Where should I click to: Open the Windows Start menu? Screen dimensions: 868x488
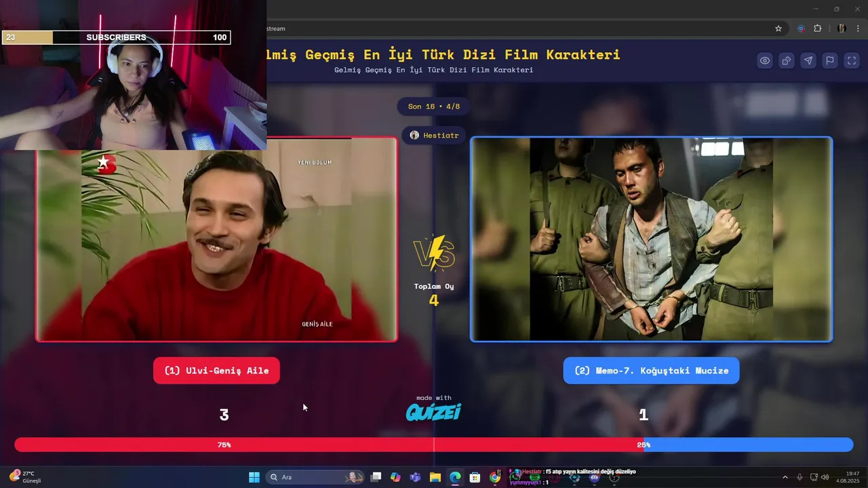pos(254,477)
